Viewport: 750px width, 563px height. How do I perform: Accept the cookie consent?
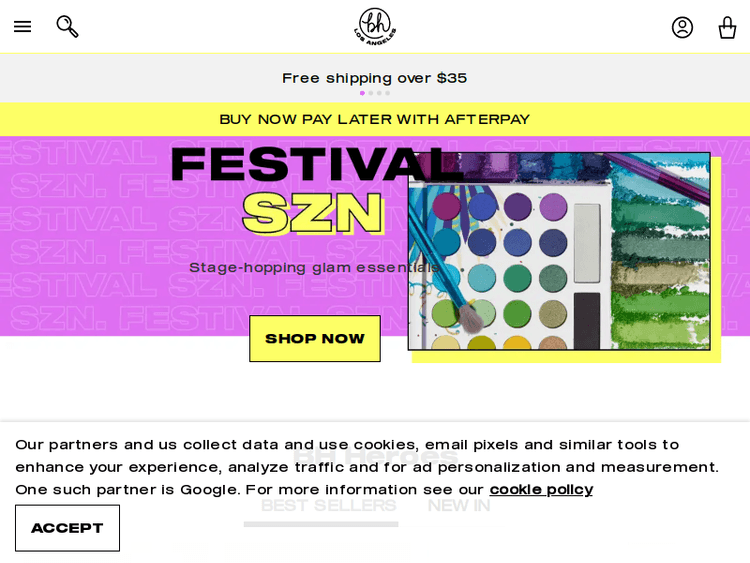[67, 528]
